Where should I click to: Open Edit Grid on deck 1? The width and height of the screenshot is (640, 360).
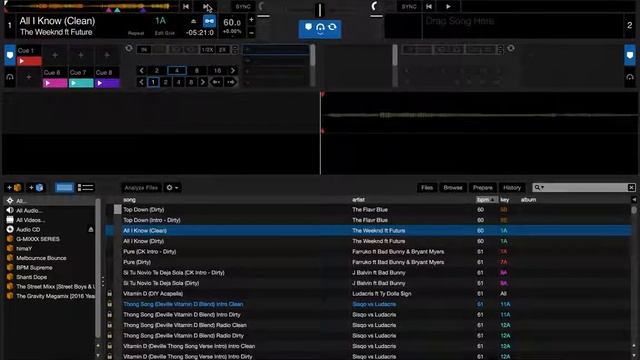(x=164, y=33)
